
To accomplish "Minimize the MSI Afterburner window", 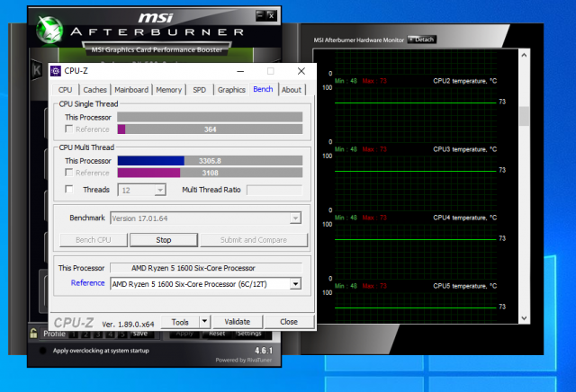I will coord(259,14).
